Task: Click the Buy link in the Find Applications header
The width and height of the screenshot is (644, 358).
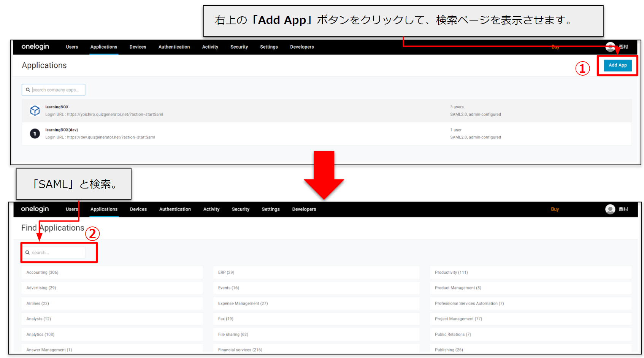Action: [x=555, y=209]
